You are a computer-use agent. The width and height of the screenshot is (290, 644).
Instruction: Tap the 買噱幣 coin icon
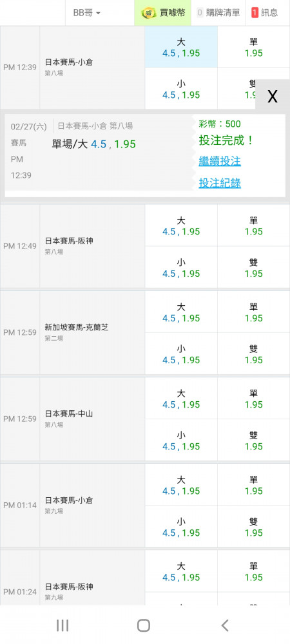click(x=149, y=13)
